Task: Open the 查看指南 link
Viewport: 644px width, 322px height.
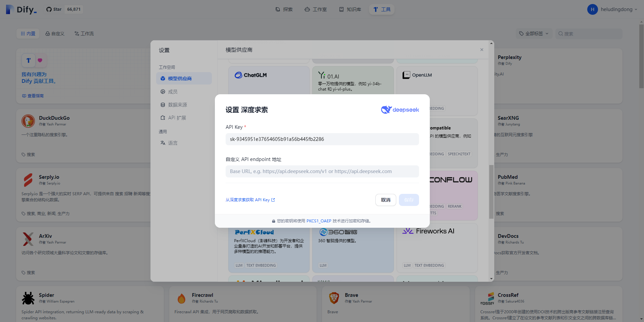Action: click(x=33, y=96)
